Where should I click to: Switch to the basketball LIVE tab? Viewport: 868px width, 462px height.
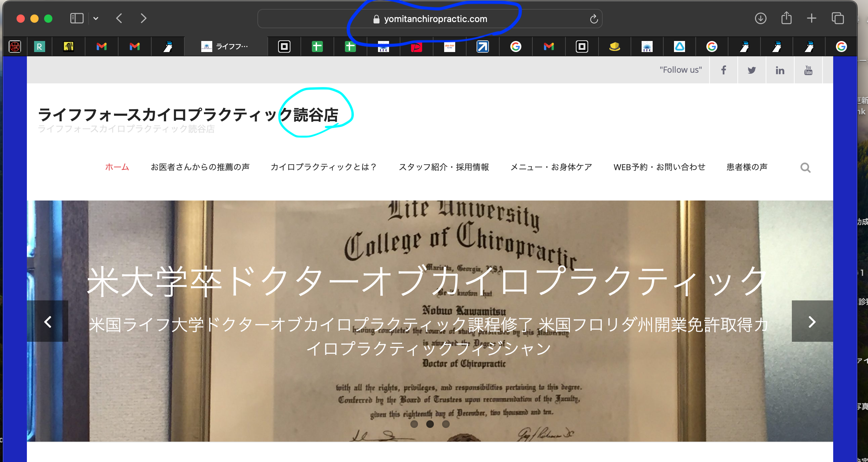[15, 47]
